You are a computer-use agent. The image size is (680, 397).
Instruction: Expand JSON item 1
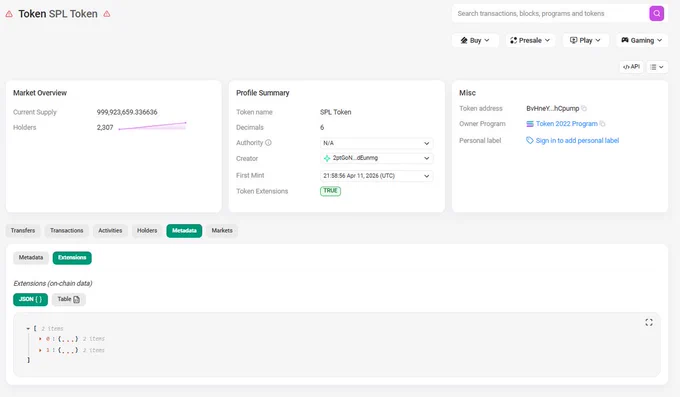pyautogui.click(x=40, y=350)
